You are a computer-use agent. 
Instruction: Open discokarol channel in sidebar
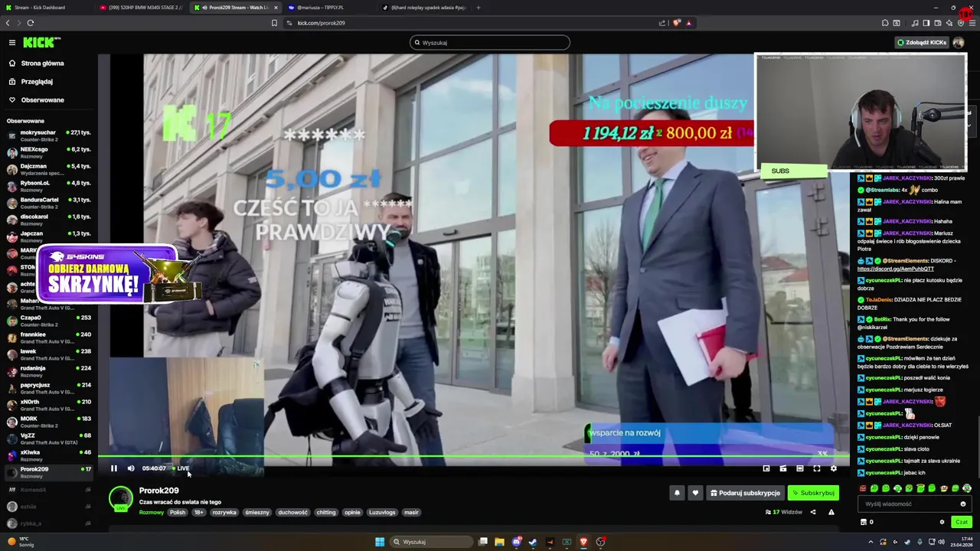pos(49,220)
